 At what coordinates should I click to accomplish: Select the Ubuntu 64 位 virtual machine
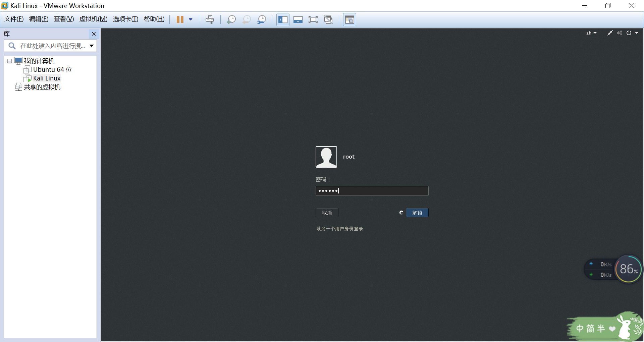coord(52,69)
